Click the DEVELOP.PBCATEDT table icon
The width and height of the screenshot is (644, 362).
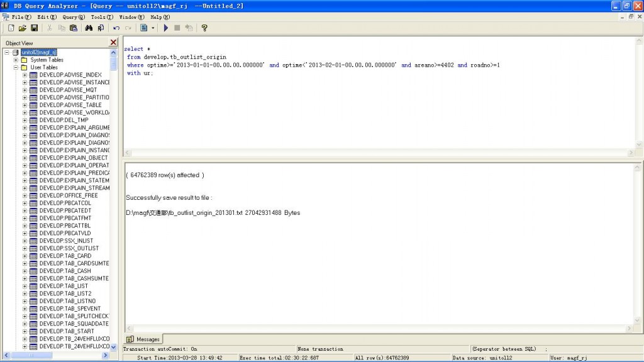click(33, 211)
